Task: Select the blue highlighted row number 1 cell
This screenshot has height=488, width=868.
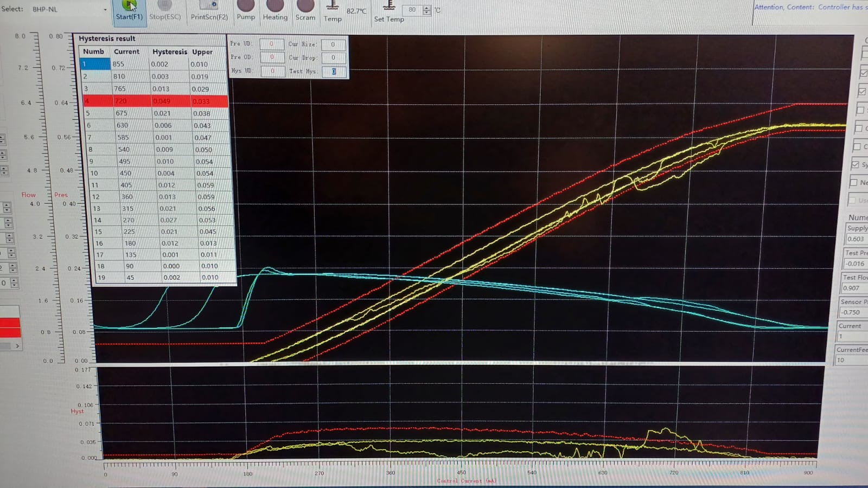Action: [x=95, y=64]
